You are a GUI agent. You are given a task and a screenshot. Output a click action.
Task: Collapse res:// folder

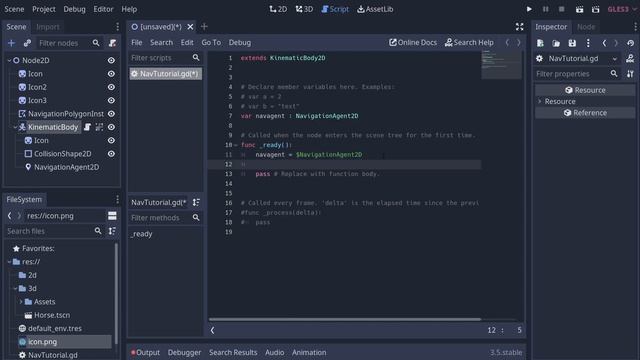tap(9, 262)
